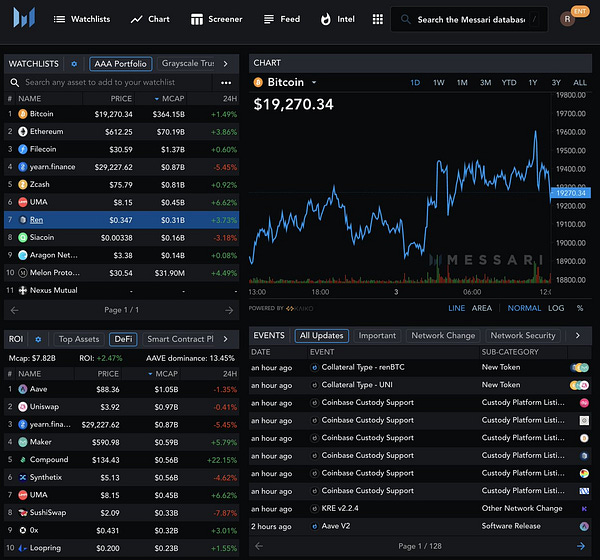Click the Loopring icon in ROI table

click(23, 548)
